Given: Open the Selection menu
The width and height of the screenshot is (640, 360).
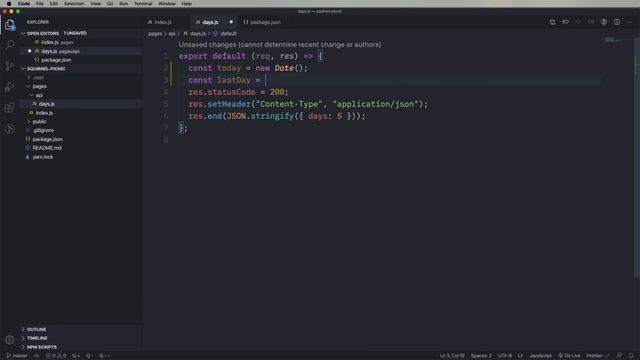Looking at the screenshot, I should pos(74,4).
